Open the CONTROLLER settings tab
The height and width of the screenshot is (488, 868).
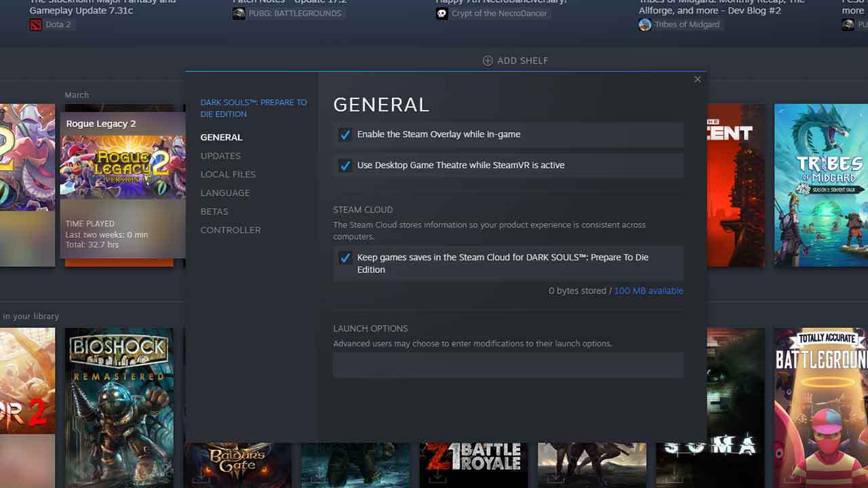231,230
